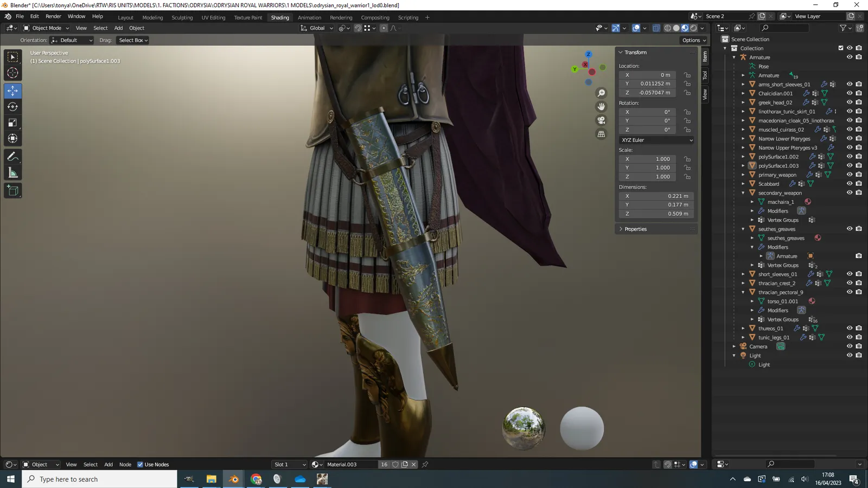The height and width of the screenshot is (488, 868).
Task: Click the Material.003 name field
Action: (x=350, y=465)
